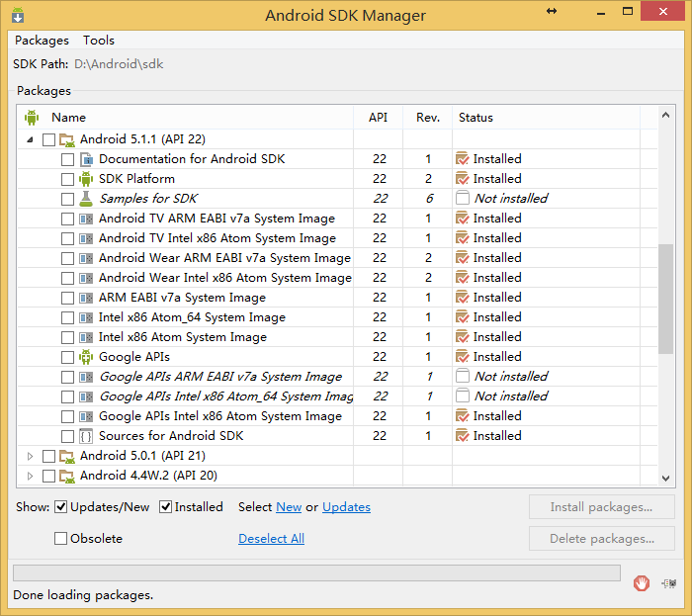
Task: Toggle the Updates/New show checkbox
Action: [61, 507]
